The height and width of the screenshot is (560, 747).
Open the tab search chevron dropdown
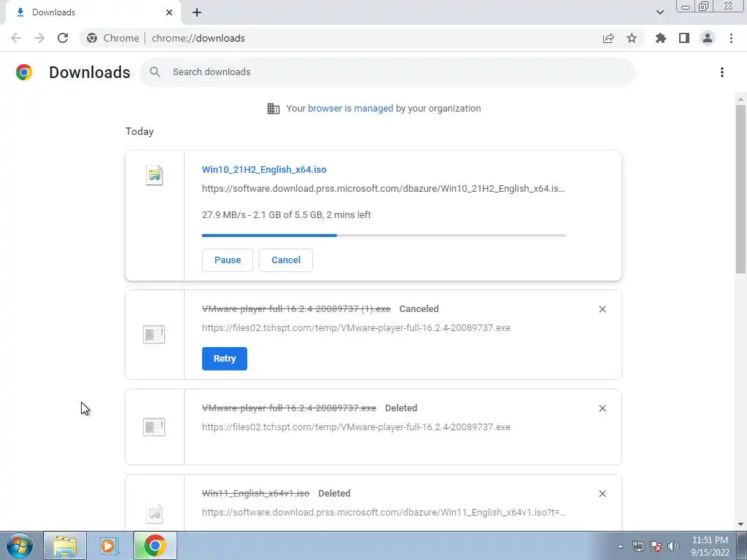(659, 12)
